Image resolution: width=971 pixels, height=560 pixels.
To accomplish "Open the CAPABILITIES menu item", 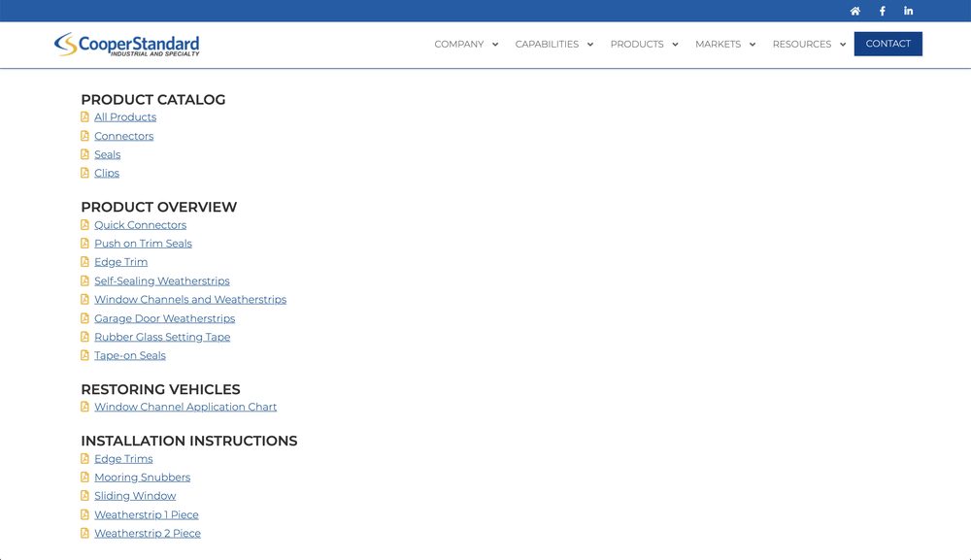I will (547, 44).
